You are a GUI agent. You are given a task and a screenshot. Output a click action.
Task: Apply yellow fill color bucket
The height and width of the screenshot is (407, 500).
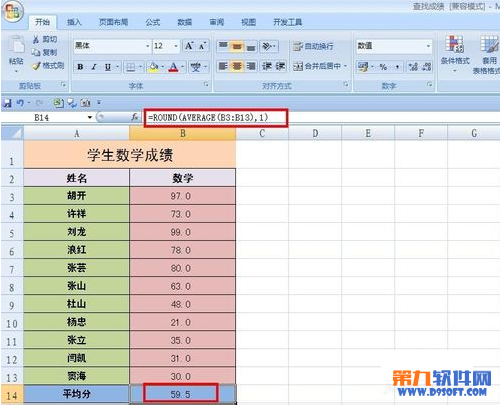pos(153,67)
